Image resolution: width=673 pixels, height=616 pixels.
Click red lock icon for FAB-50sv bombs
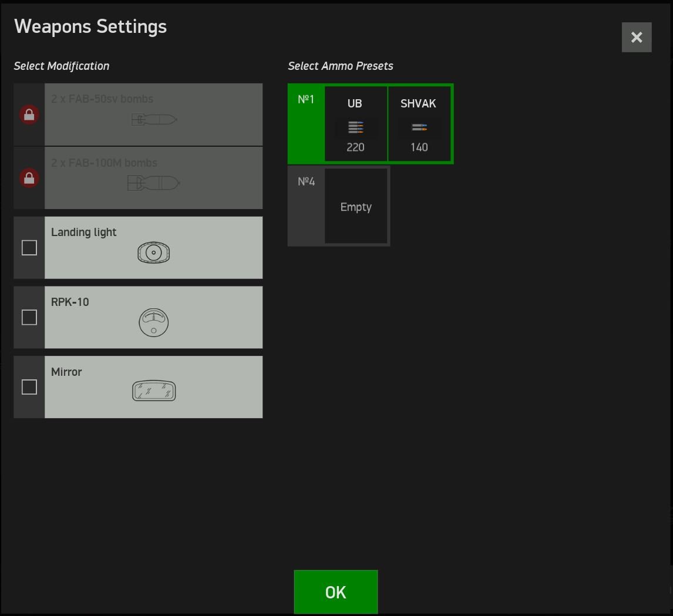tap(29, 115)
